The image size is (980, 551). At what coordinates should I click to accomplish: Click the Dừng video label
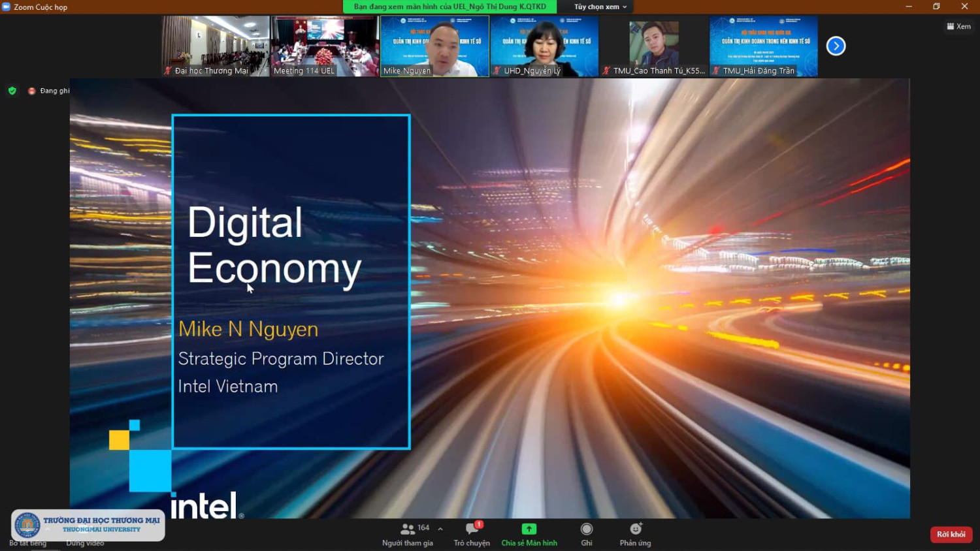click(x=85, y=543)
